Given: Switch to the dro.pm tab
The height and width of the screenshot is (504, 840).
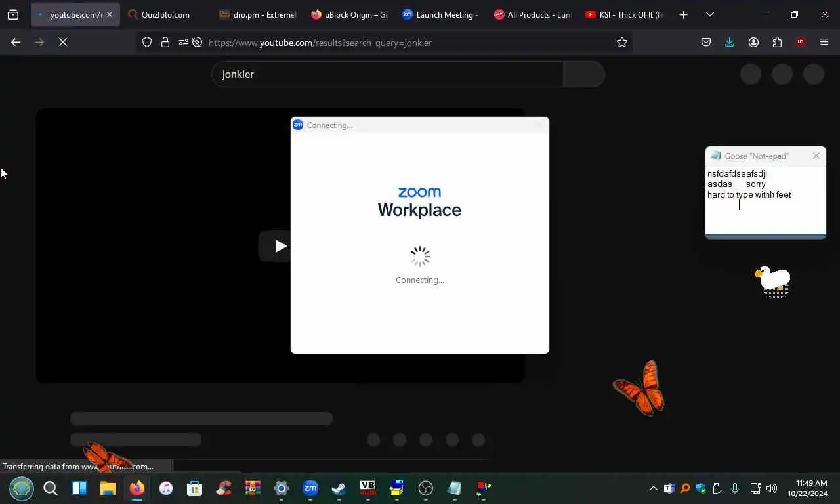Looking at the screenshot, I should 257,14.
